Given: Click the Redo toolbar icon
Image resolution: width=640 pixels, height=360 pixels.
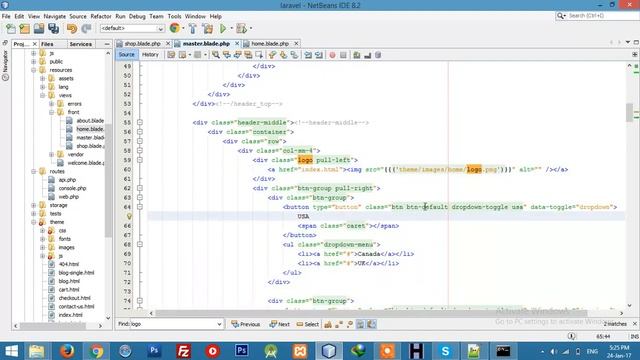Looking at the screenshot, I should click(86, 29).
